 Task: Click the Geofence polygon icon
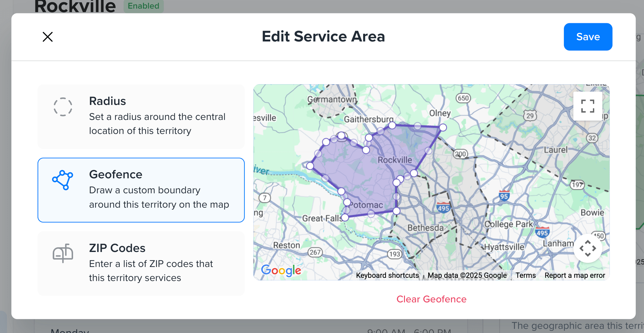(63, 180)
